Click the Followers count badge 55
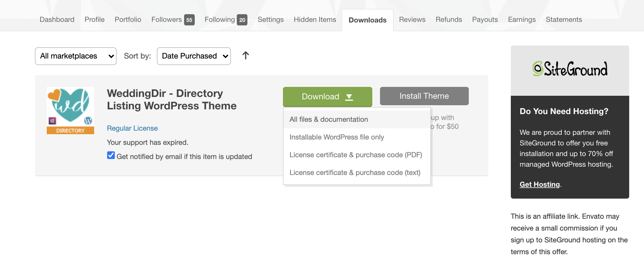Screen dimensions: 644x266 click(x=189, y=20)
